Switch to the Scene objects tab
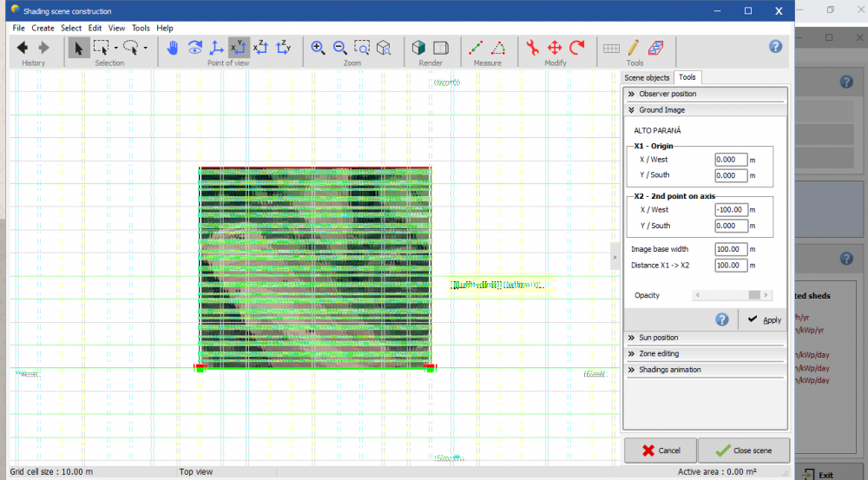The height and width of the screenshot is (480, 868). tap(647, 78)
